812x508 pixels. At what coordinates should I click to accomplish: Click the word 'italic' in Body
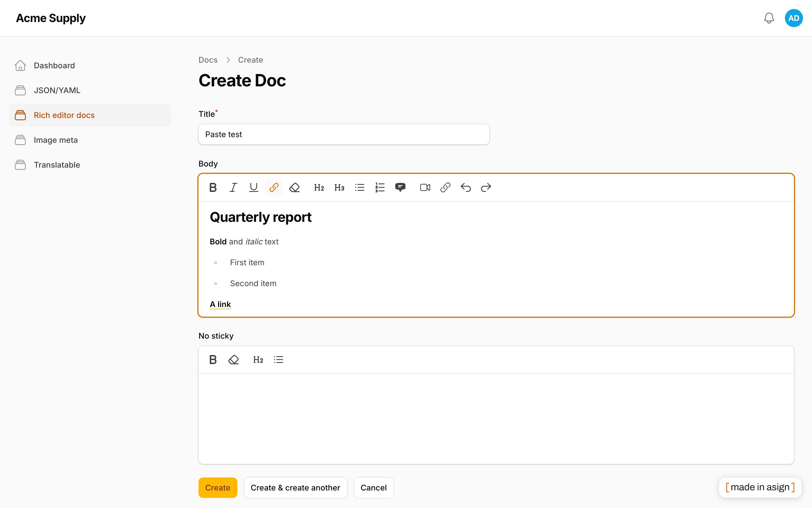click(x=254, y=242)
